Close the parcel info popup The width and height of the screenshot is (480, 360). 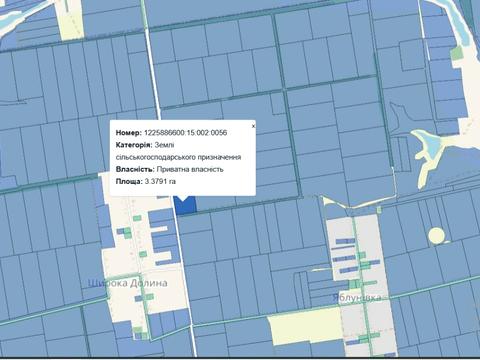coord(253,126)
